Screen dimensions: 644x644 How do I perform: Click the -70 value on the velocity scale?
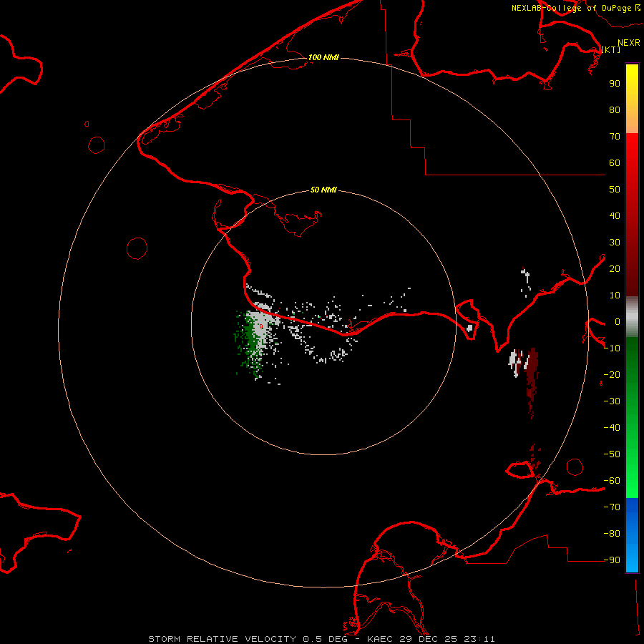pyautogui.click(x=612, y=507)
